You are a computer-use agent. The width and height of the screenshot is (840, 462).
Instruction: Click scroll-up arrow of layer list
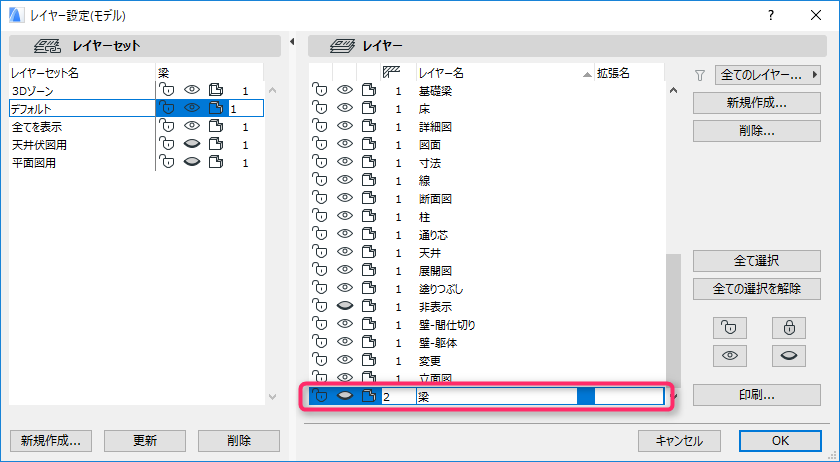673,91
